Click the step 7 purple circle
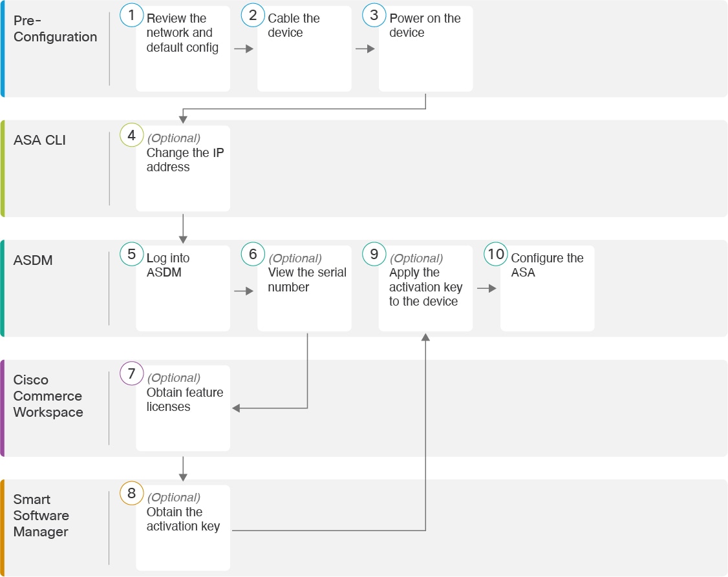The height and width of the screenshot is (577, 728). pos(131,373)
